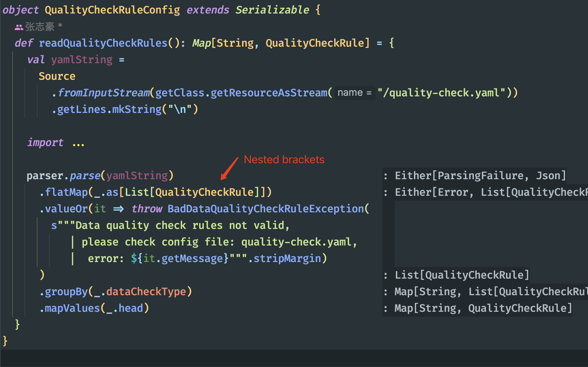Click the red "Nested brackets" annotation text
Viewport: 588px width, 367px height.
point(284,160)
